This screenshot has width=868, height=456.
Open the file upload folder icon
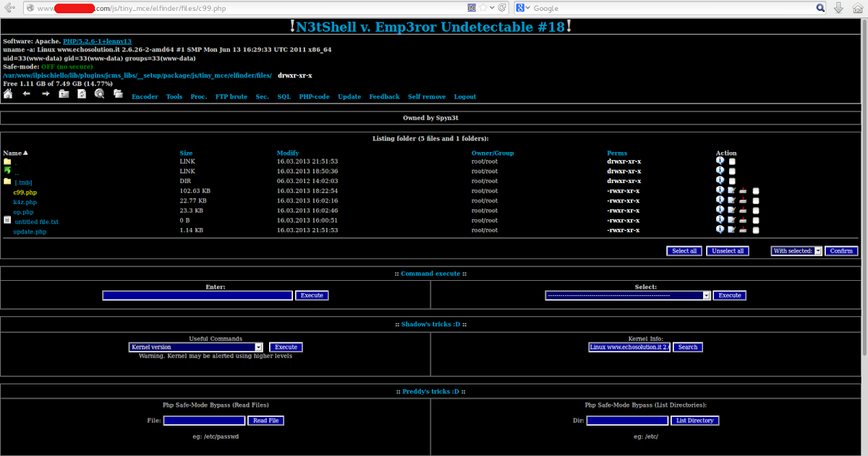[64, 96]
